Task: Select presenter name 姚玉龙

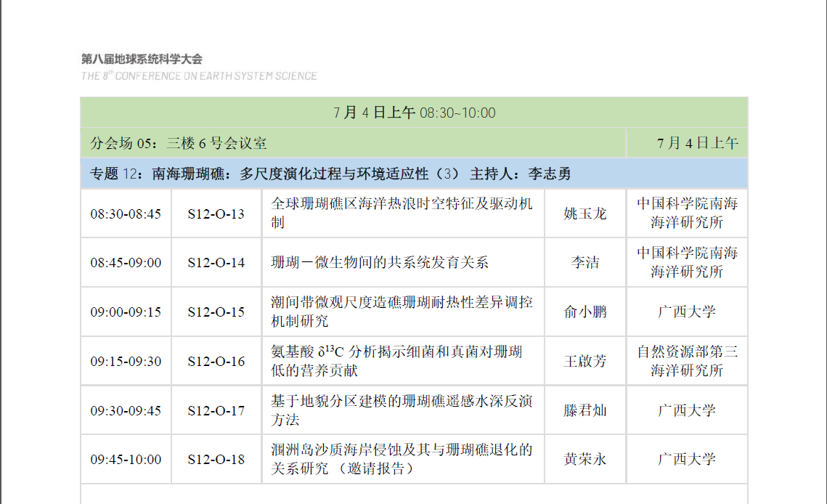Action: (x=585, y=214)
